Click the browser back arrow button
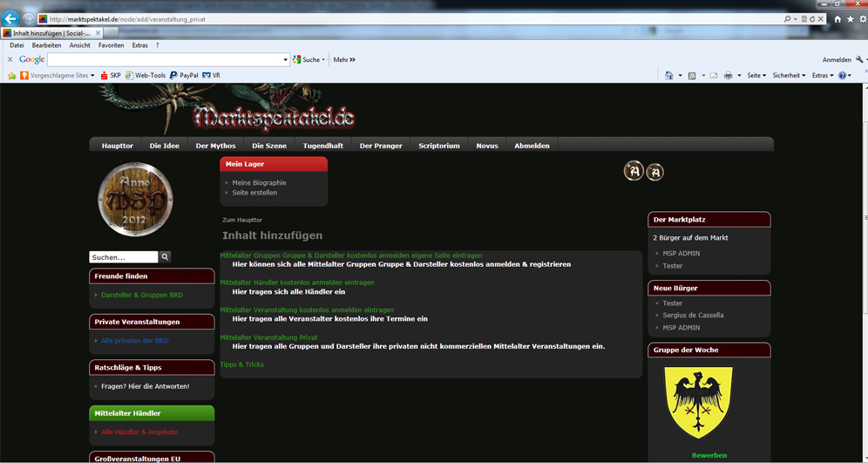This screenshot has height=463, width=868. [x=11, y=18]
